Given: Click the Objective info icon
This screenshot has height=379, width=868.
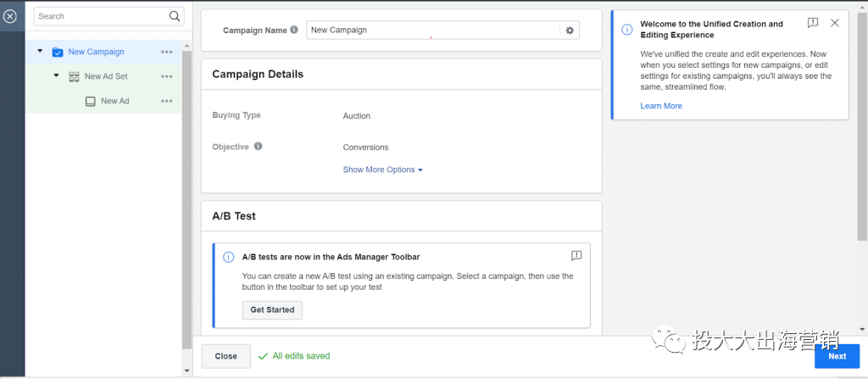Looking at the screenshot, I should [x=258, y=146].
